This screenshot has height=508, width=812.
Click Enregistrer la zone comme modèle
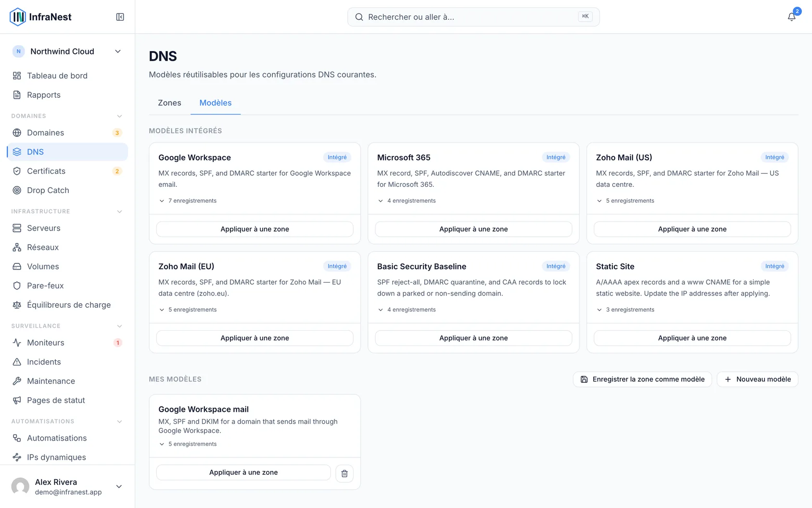coord(642,379)
